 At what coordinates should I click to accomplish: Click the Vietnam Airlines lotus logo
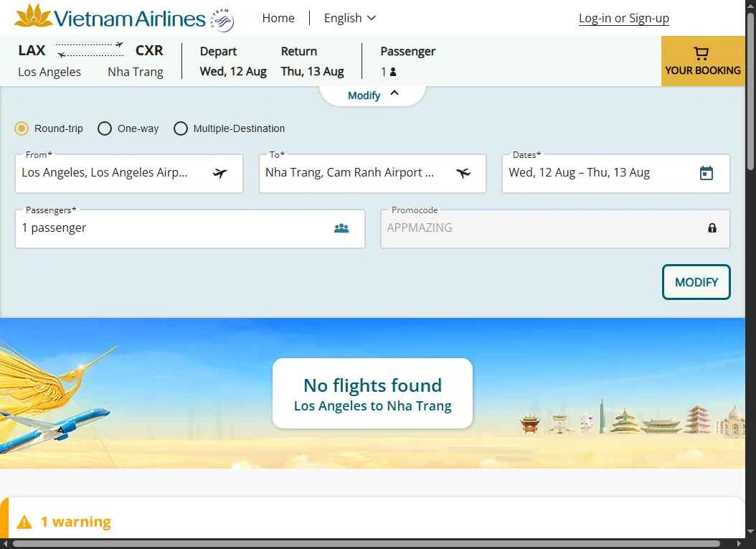[33, 16]
